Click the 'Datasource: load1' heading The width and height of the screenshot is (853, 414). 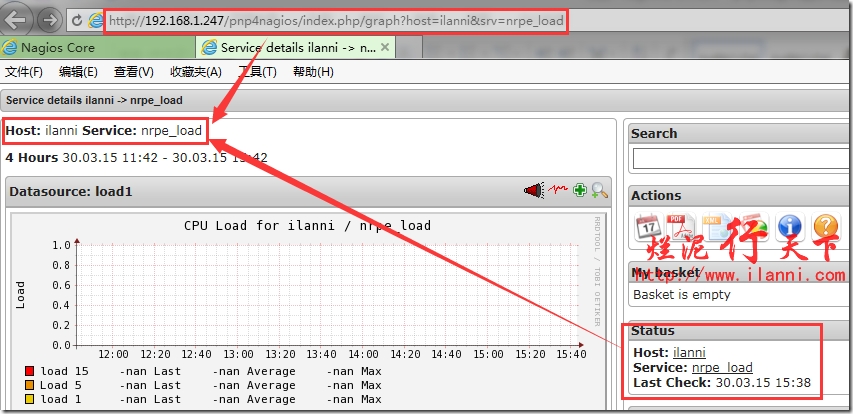71,191
